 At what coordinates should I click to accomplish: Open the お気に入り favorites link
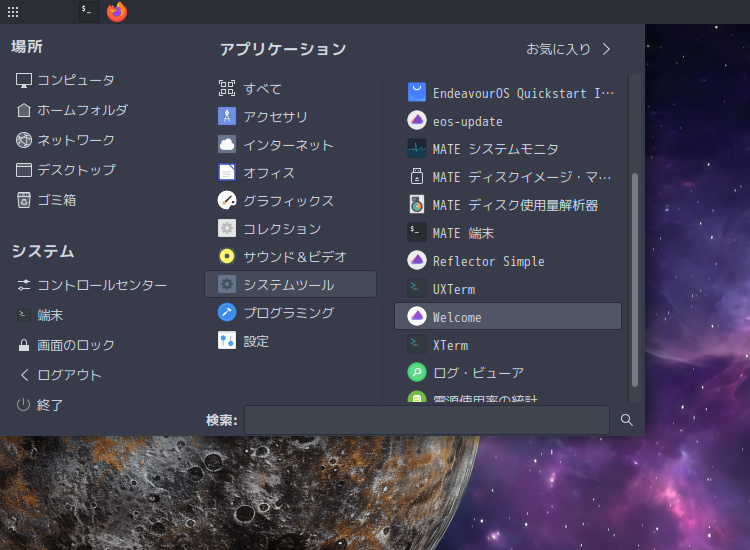pyautogui.click(x=558, y=49)
